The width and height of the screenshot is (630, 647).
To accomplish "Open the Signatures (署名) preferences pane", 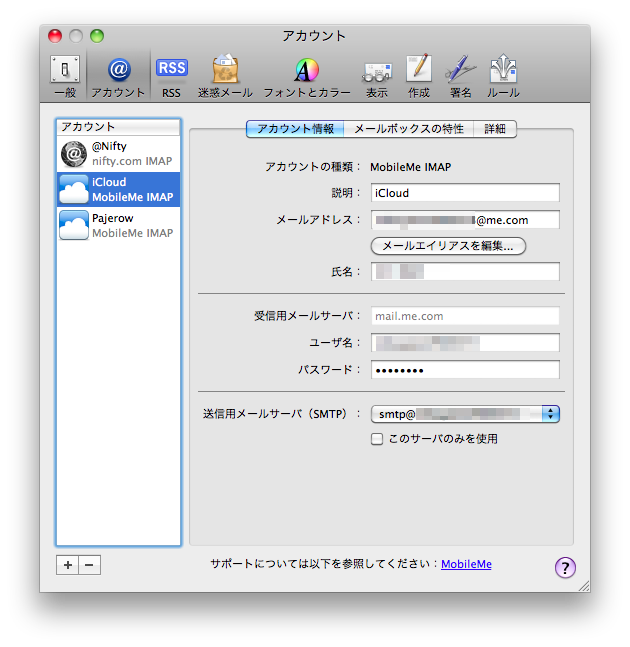I will pyautogui.click(x=460, y=75).
